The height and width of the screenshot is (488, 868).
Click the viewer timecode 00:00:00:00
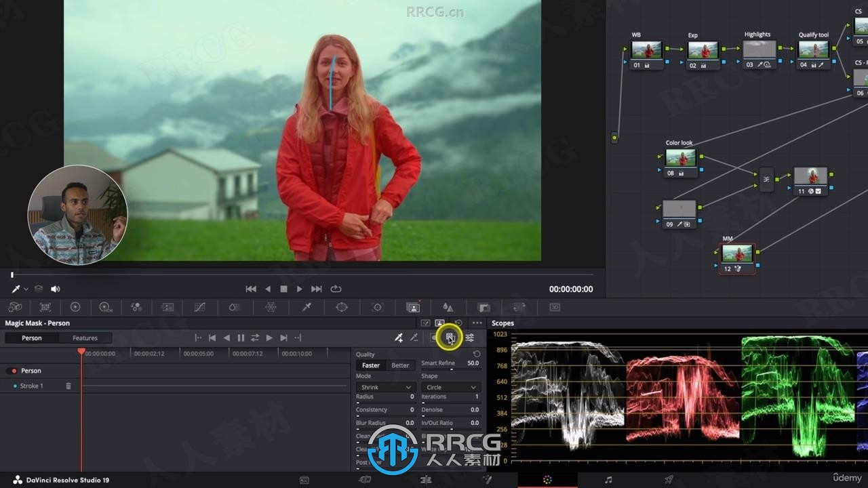tap(571, 289)
